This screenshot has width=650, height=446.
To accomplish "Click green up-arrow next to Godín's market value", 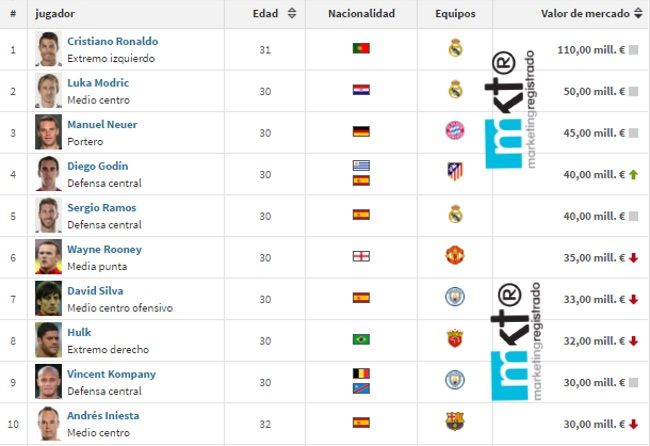I will click(x=633, y=174).
